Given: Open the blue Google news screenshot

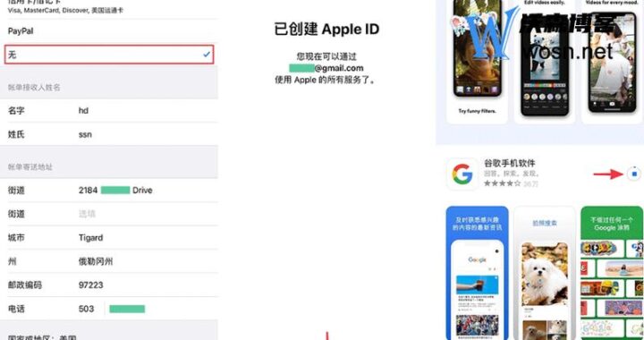Looking at the screenshot, I should [478, 273].
